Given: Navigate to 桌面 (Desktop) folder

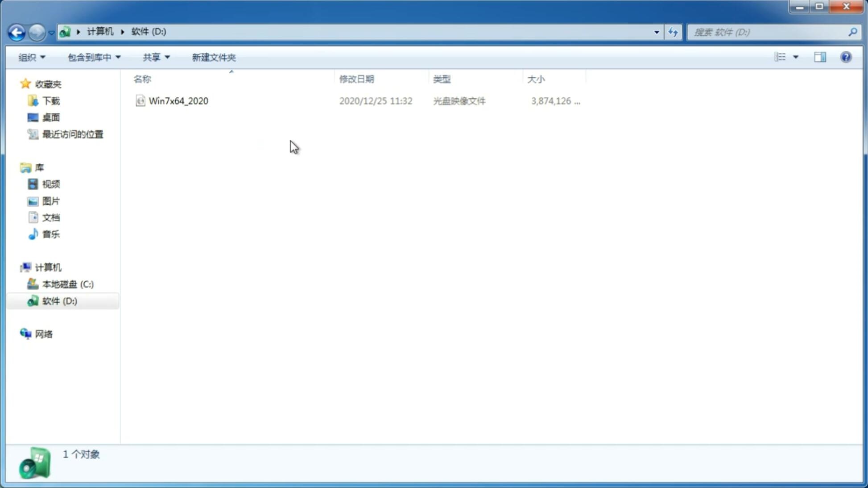Looking at the screenshot, I should [x=51, y=117].
